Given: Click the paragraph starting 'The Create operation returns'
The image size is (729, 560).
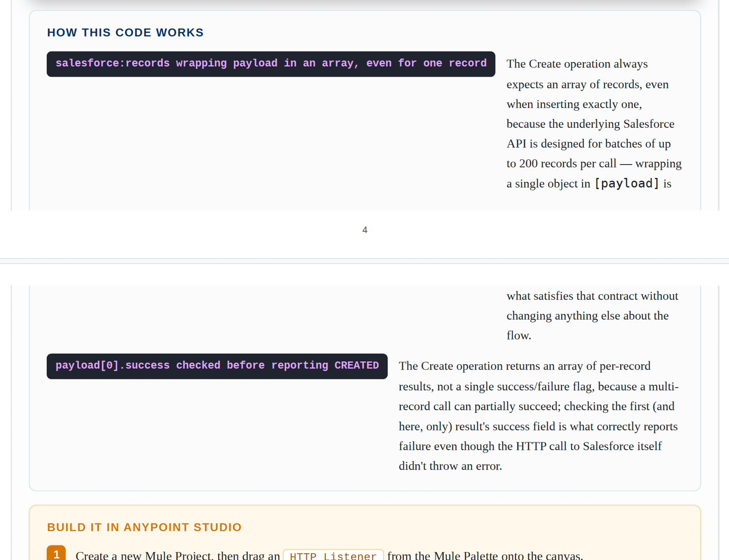Looking at the screenshot, I should pyautogui.click(x=539, y=416).
